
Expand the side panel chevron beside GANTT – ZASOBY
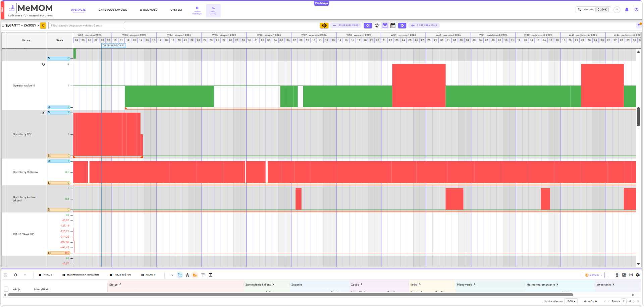pyautogui.click(x=3, y=25)
